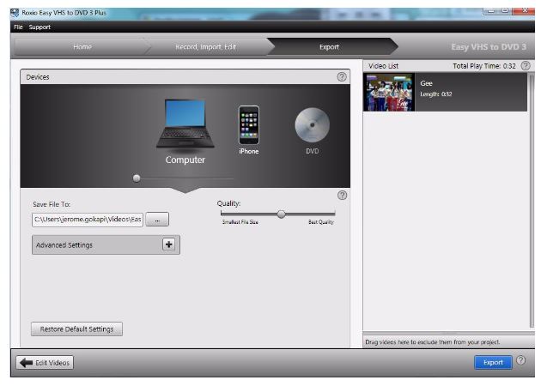Pick the DVD disc device icon
Screen dimensions: 547x392
(313, 125)
